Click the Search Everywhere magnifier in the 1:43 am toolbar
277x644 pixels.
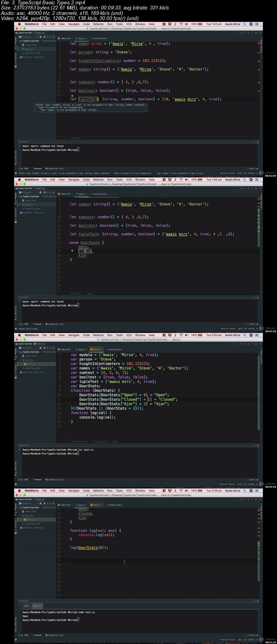261,33
